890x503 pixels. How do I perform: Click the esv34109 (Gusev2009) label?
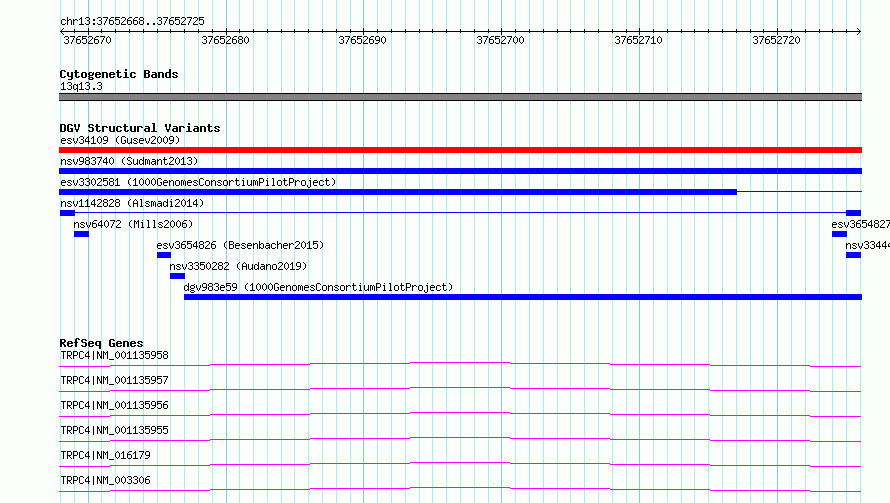point(120,140)
